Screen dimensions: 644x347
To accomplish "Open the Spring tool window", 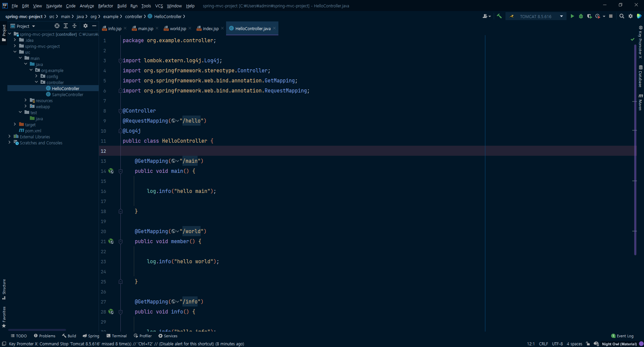I will click(x=91, y=336).
